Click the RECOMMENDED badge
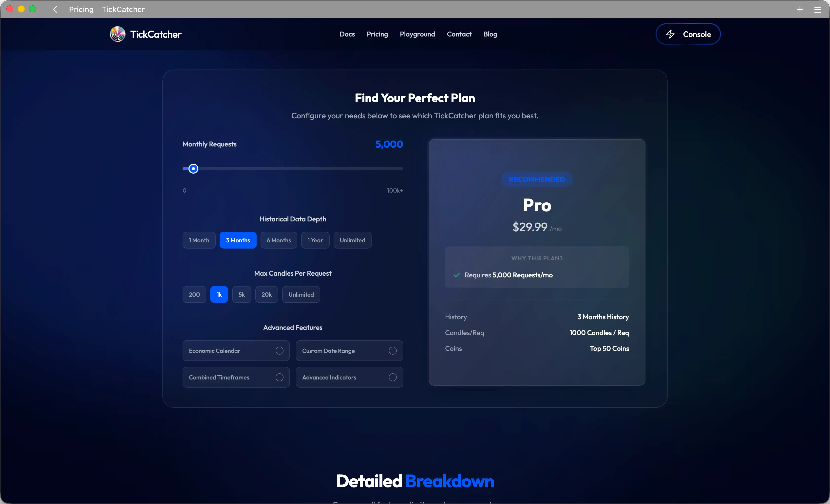This screenshot has width=830, height=504. click(537, 179)
